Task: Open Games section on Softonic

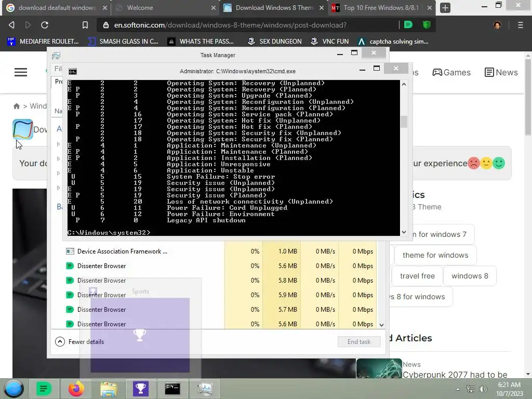Action: tap(451, 72)
